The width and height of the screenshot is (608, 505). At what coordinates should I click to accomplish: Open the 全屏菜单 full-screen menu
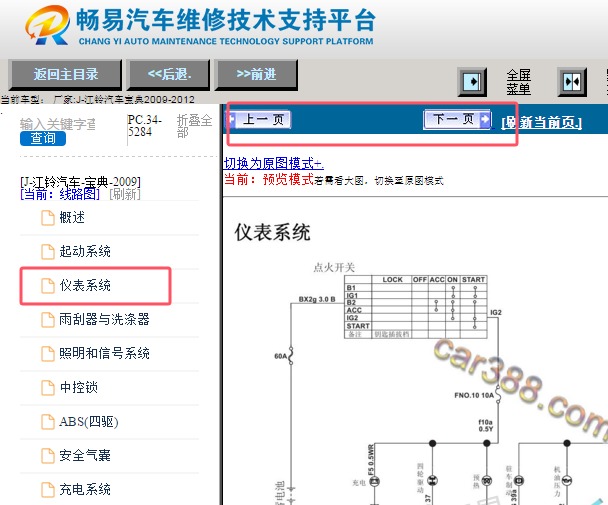click(518, 82)
